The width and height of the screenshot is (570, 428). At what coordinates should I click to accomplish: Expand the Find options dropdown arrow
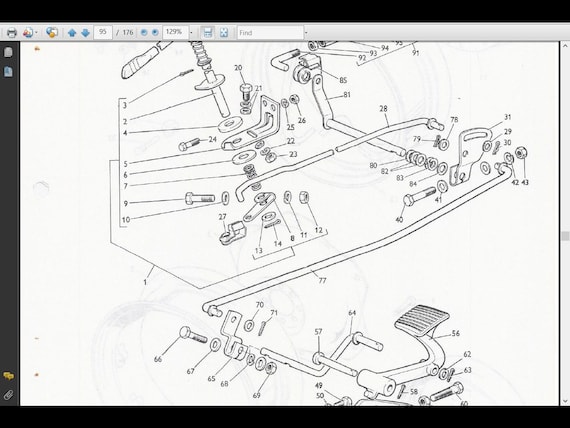tap(306, 32)
